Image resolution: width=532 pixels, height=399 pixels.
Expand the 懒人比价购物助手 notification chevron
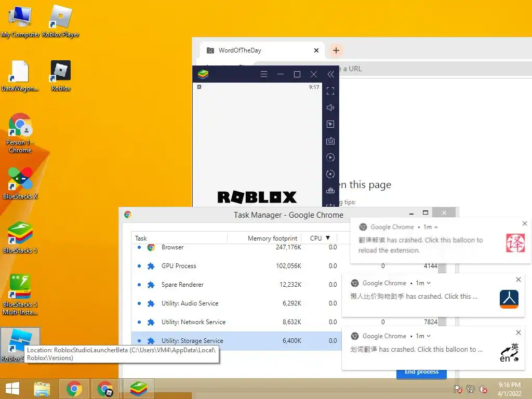tap(429, 283)
